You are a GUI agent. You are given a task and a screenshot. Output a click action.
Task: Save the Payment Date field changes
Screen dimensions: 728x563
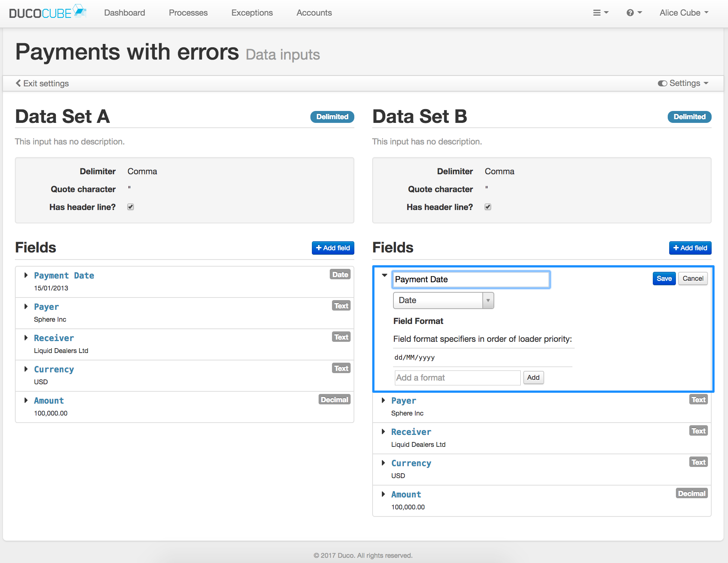click(664, 279)
